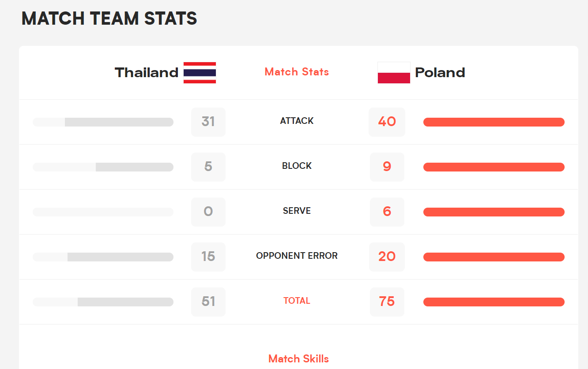Click the Thailand team name
The image size is (588, 369).
click(x=147, y=73)
